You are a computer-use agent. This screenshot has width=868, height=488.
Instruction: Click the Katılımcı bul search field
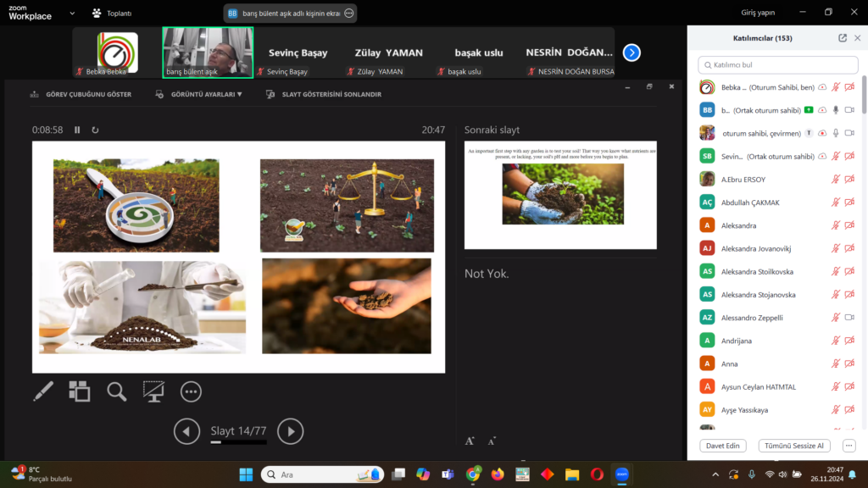pos(777,64)
